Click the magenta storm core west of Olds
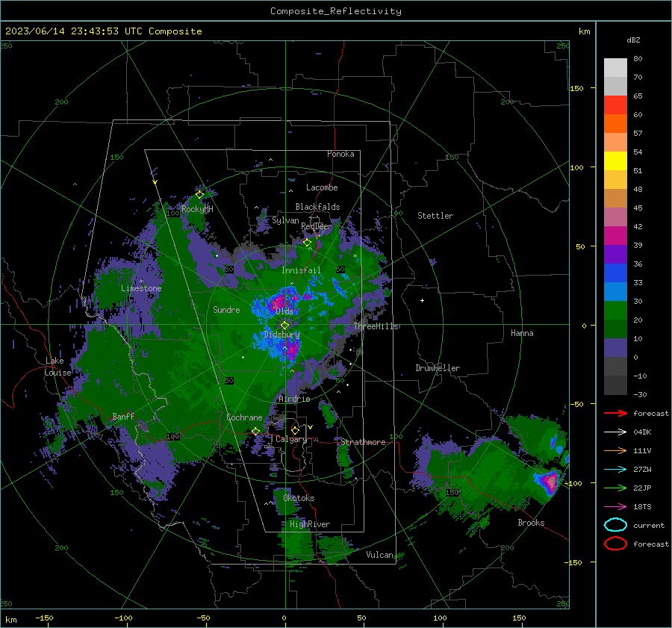The image size is (672, 628). pos(278,302)
